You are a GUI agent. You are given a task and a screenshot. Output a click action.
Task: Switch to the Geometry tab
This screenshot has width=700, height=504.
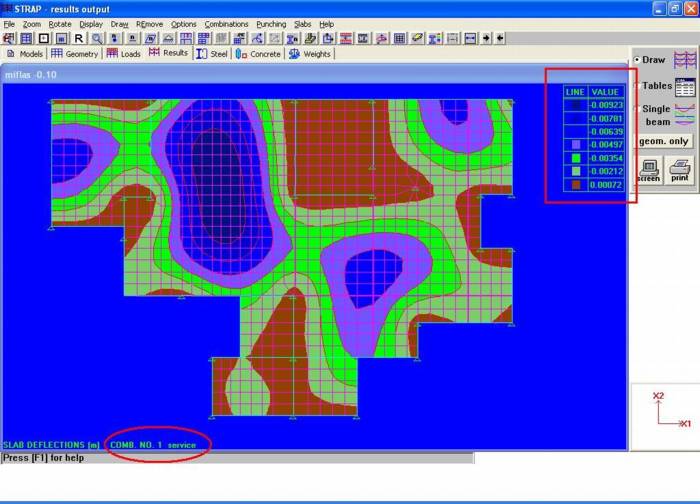(75, 54)
